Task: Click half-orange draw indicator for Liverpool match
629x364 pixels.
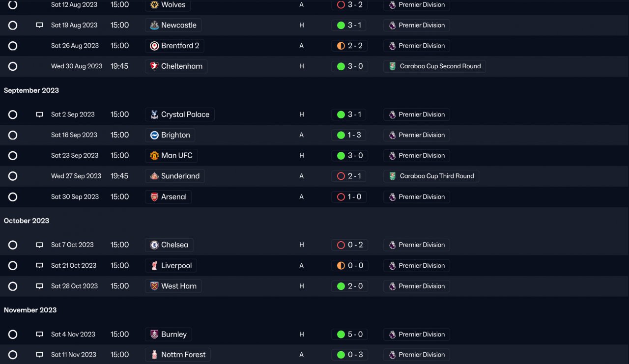Action: 341,266
